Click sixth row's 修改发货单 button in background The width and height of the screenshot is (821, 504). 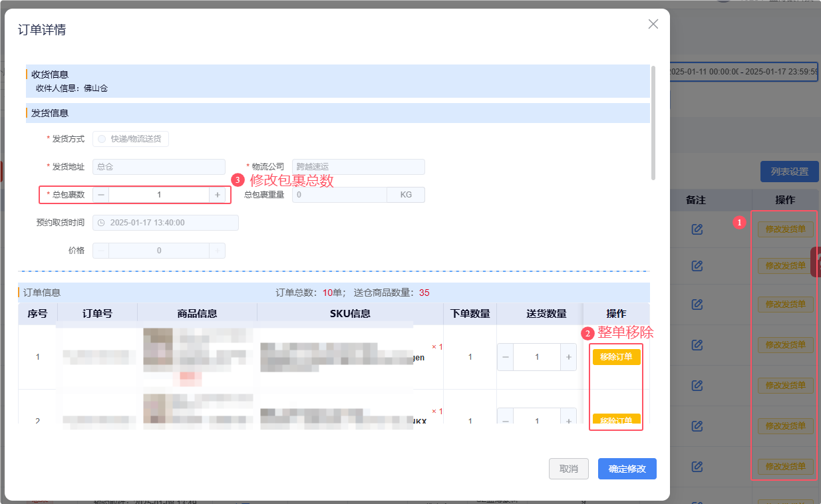(786, 426)
